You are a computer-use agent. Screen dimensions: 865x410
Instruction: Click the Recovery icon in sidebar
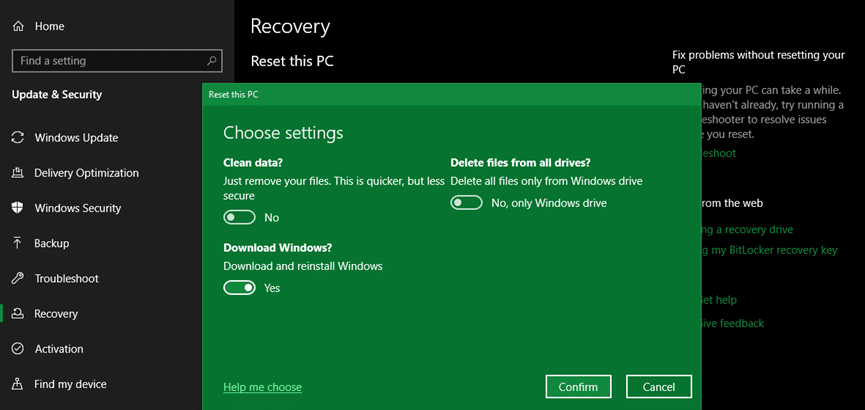(18, 314)
